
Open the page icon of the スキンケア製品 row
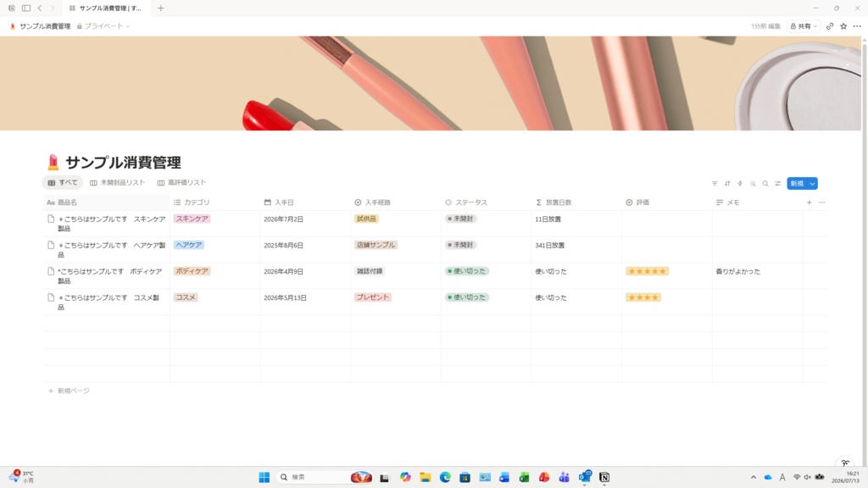coord(51,219)
